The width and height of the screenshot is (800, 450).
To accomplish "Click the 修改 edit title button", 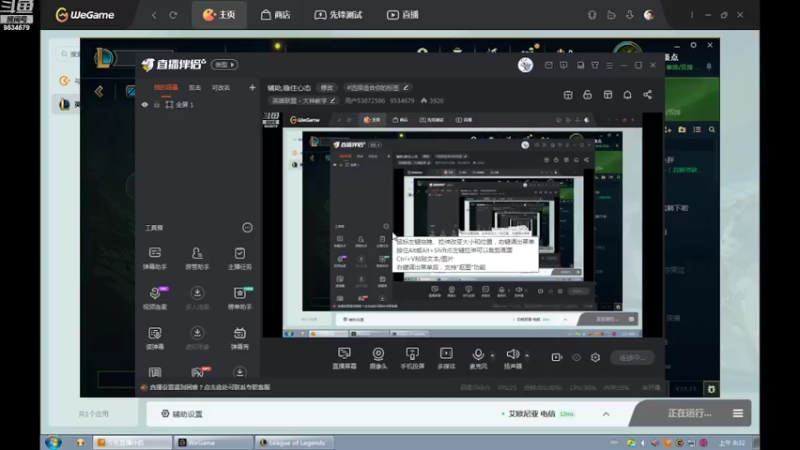I will coord(327,88).
